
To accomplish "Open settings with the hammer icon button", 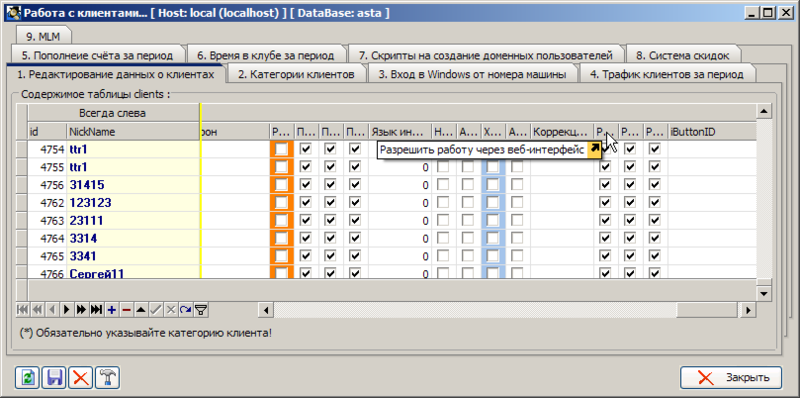I will pyautogui.click(x=107, y=378).
